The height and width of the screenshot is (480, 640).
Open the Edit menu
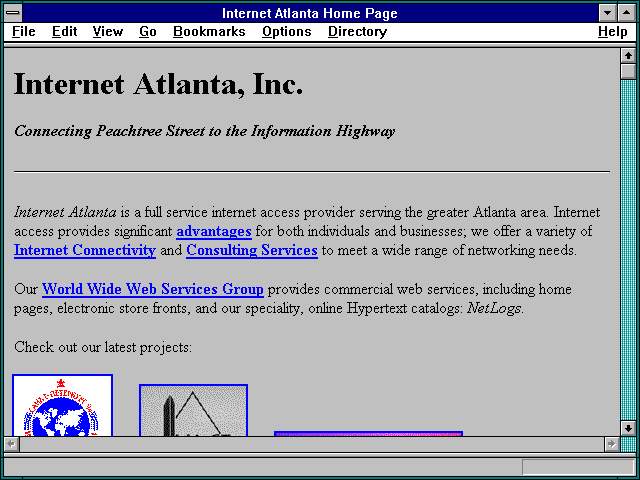[x=64, y=32]
